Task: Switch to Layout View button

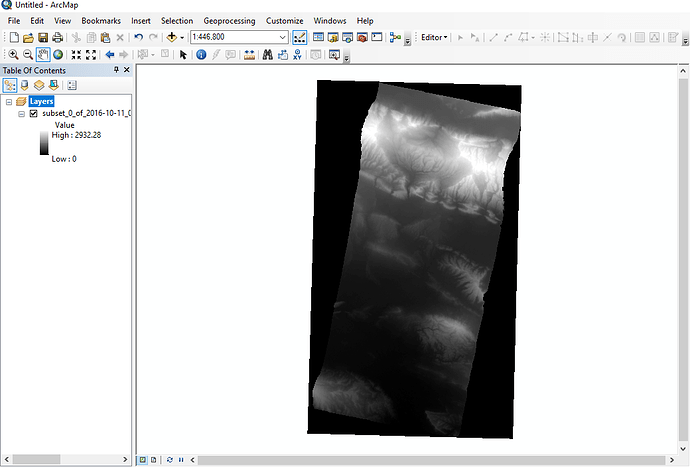Action: 153,460
